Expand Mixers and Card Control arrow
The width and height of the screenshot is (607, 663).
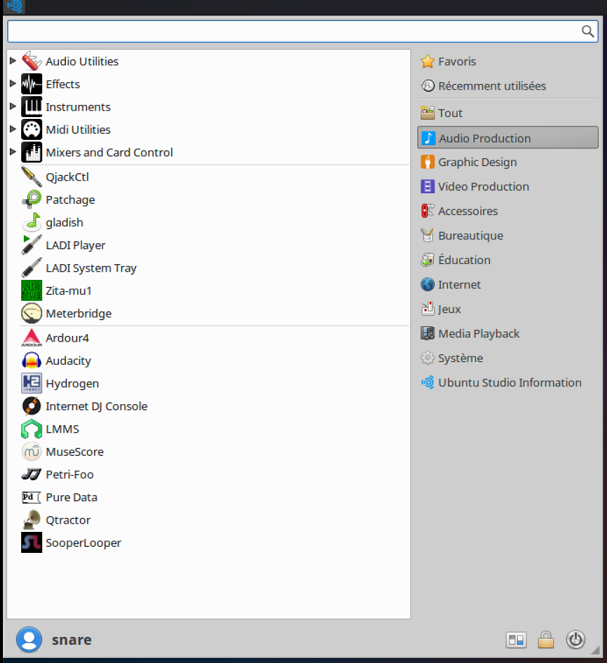[13, 152]
